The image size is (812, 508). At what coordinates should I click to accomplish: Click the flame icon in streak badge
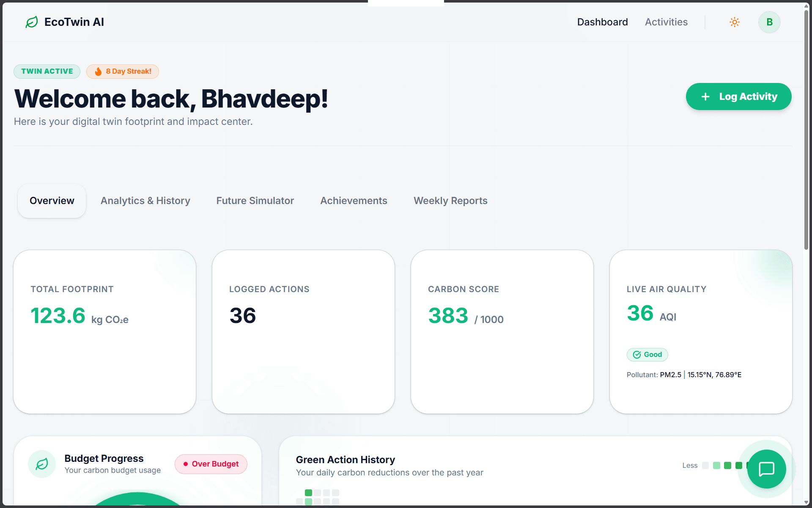[x=98, y=72]
